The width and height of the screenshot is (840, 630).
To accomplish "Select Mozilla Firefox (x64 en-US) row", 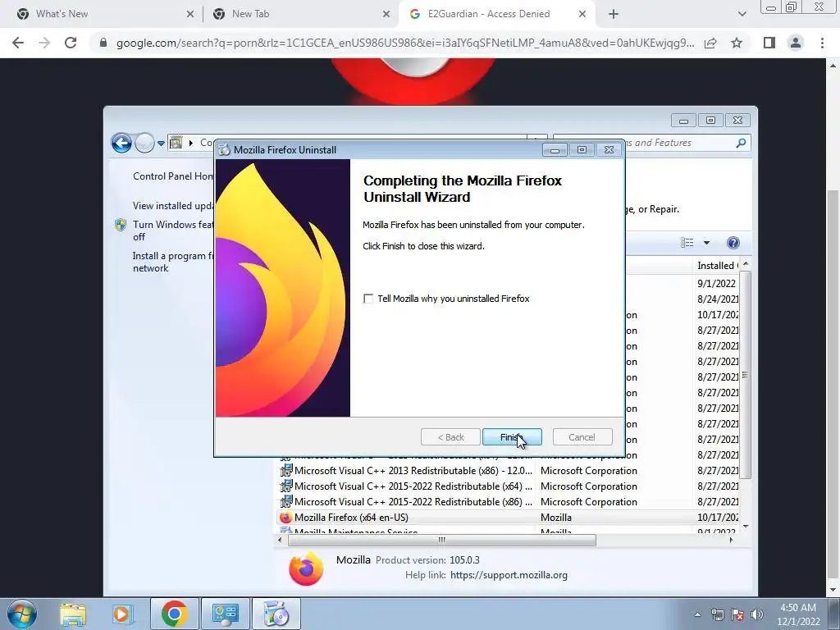I will (x=509, y=518).
